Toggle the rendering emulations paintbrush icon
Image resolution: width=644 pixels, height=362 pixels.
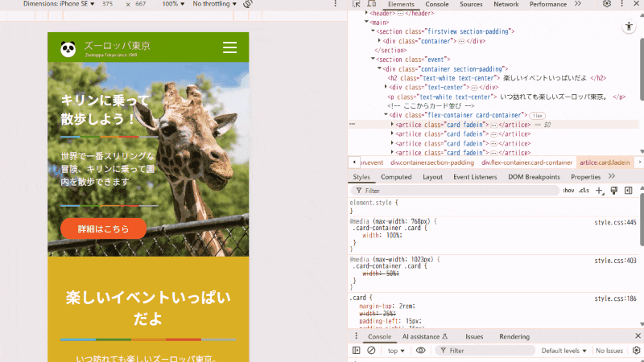click(x=614, y=191)
